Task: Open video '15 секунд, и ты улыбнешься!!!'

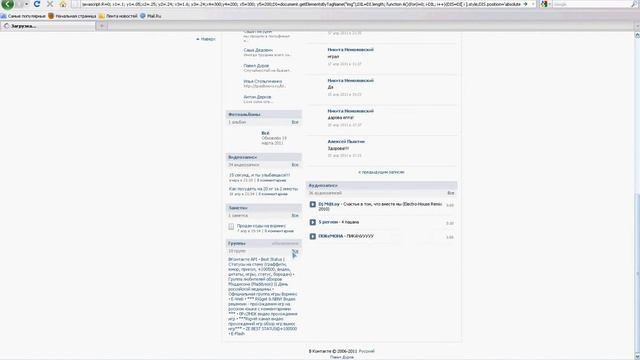Action: (x=259, y=175)
